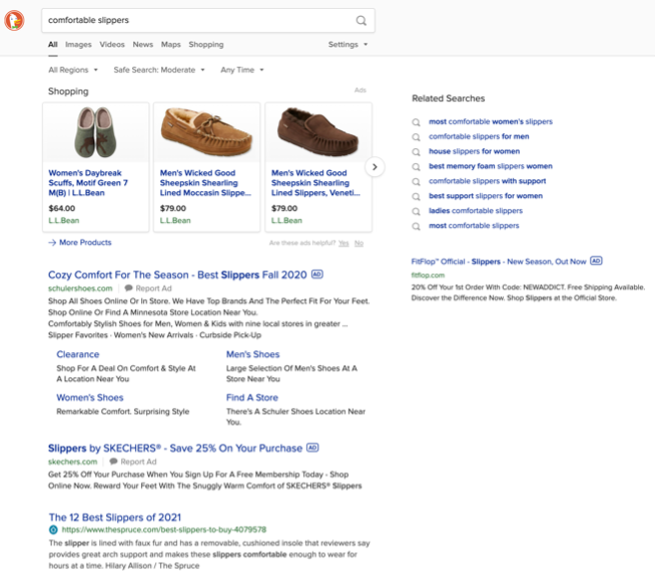Open the Safe Search: Moderate dropdown
This screenshot has height=583, width=660.
[x=159, y=70]
